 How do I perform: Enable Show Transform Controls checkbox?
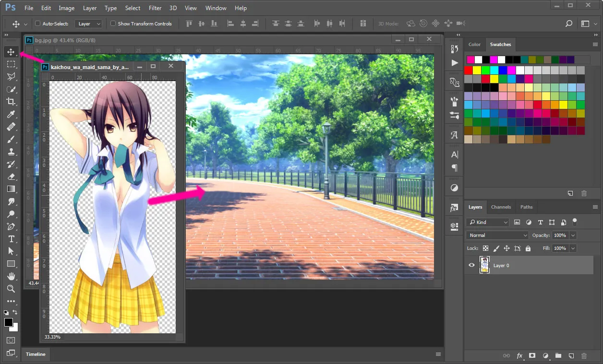click(113, 23)
